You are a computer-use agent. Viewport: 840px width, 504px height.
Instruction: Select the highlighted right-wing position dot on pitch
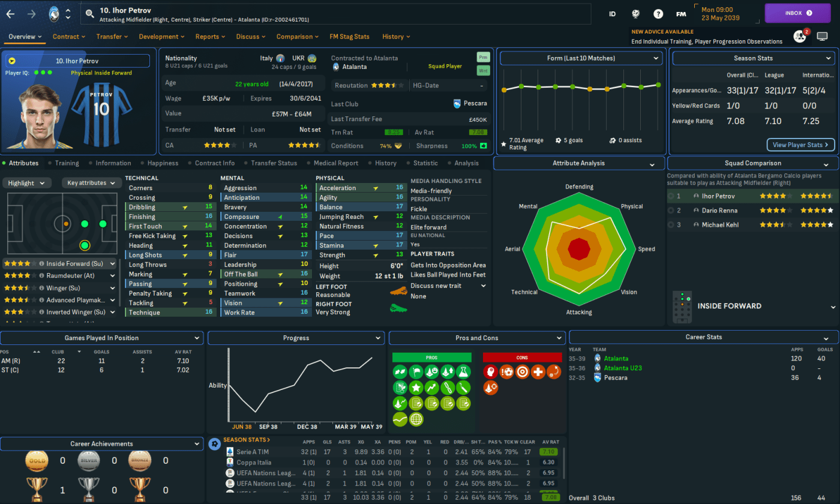pos(85,245)
